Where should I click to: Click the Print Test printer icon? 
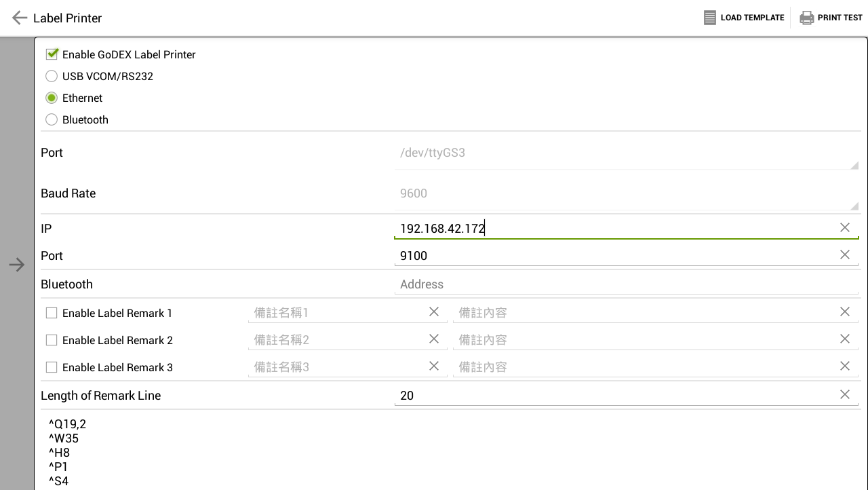pyautogui.click(x=807, y=18)
